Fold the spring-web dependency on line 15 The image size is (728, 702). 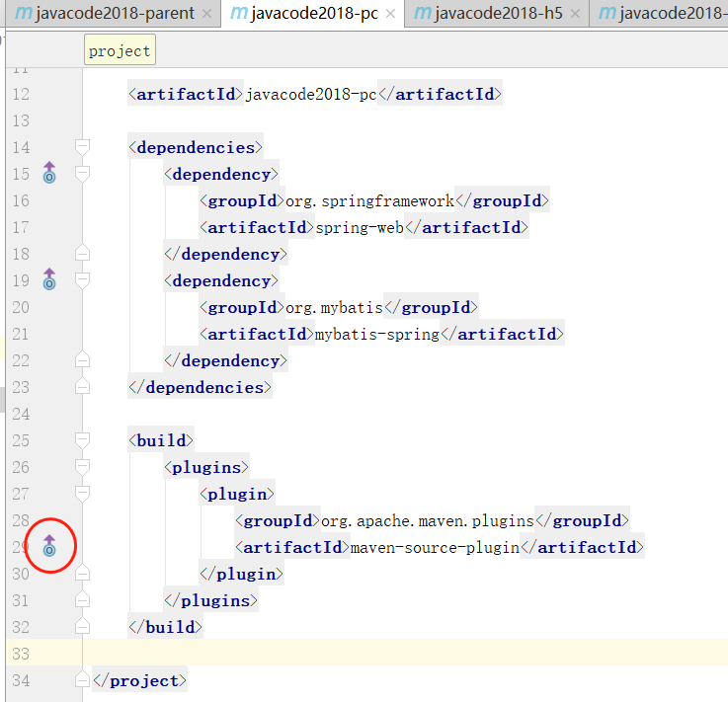(x=83, y=174)
